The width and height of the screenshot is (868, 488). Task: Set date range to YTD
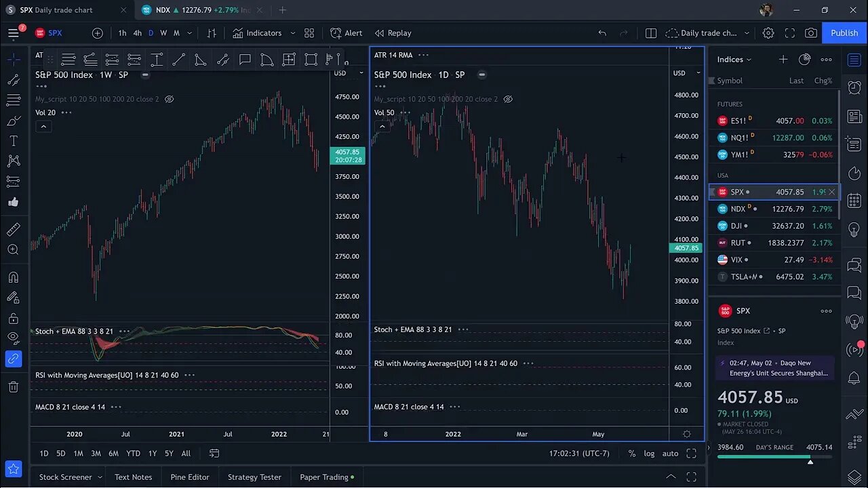tap(133, 453)
